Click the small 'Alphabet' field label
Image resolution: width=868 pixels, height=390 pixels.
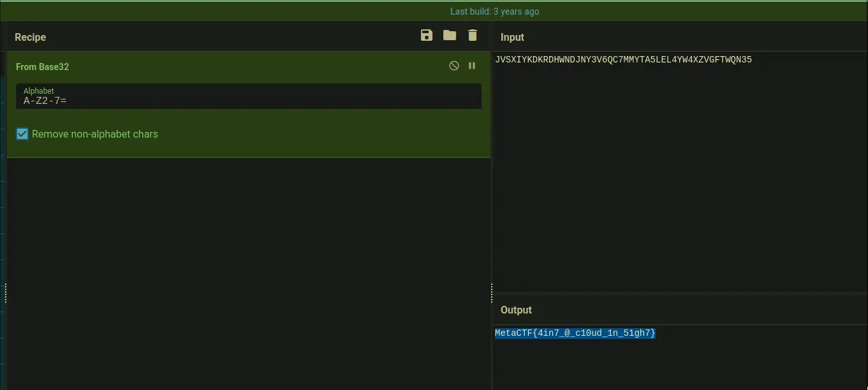pyautogui.click(x=39, y=91)
